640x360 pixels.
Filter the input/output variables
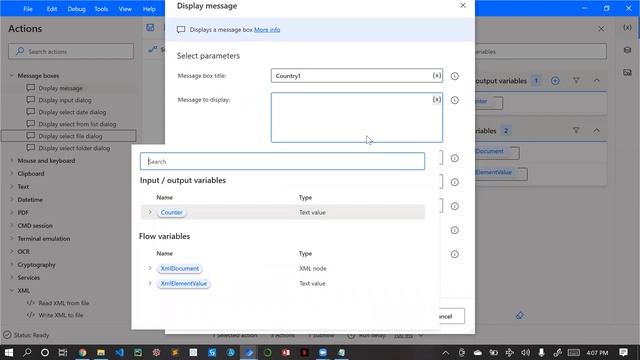coord(576,81)
